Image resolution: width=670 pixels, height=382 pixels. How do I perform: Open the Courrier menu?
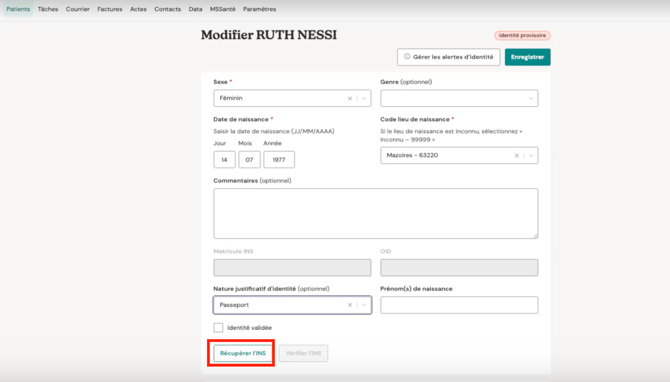pos(78,9)
